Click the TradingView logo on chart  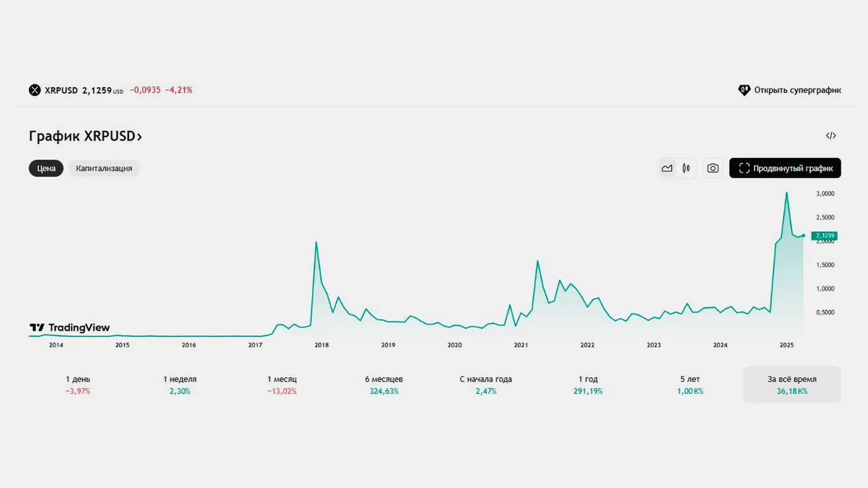[70, 328]
